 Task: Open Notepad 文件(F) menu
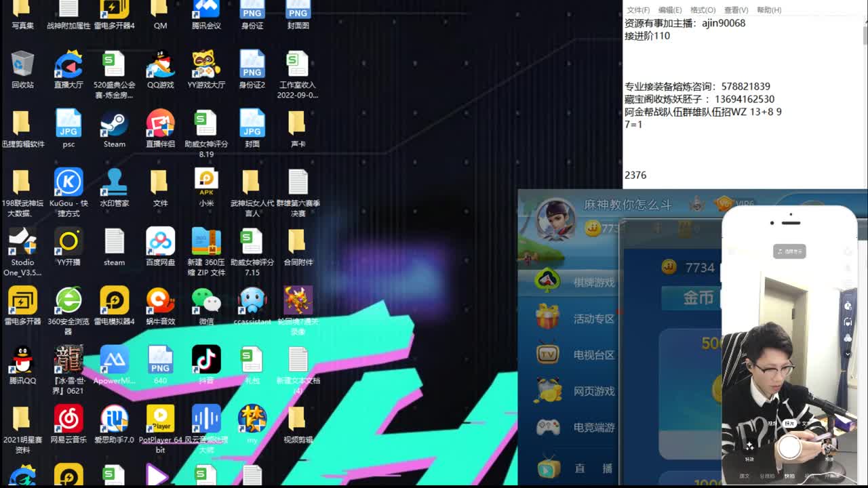(x=638, y=10)
